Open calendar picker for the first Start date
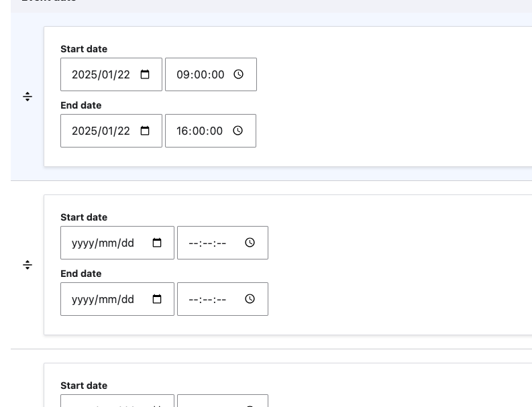532x407 pixels. 145,74
